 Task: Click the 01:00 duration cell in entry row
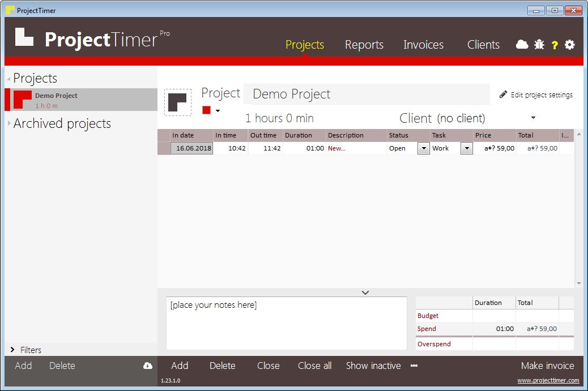click(x=305, y=148)
